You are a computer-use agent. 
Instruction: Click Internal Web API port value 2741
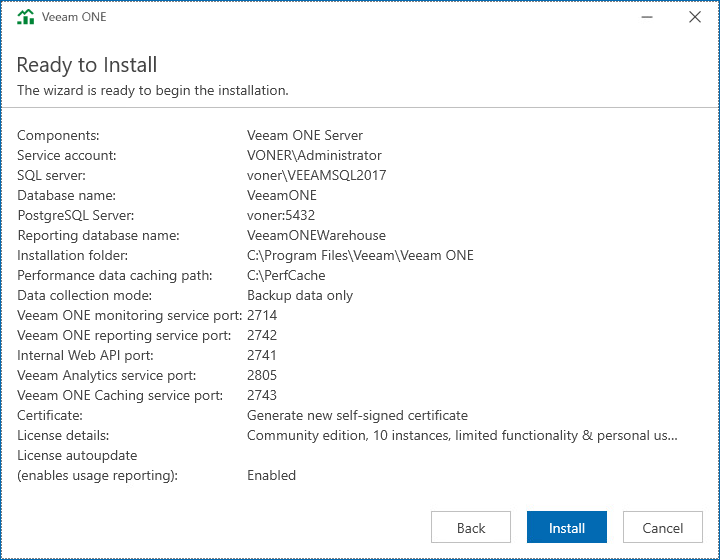pos(262,355)
